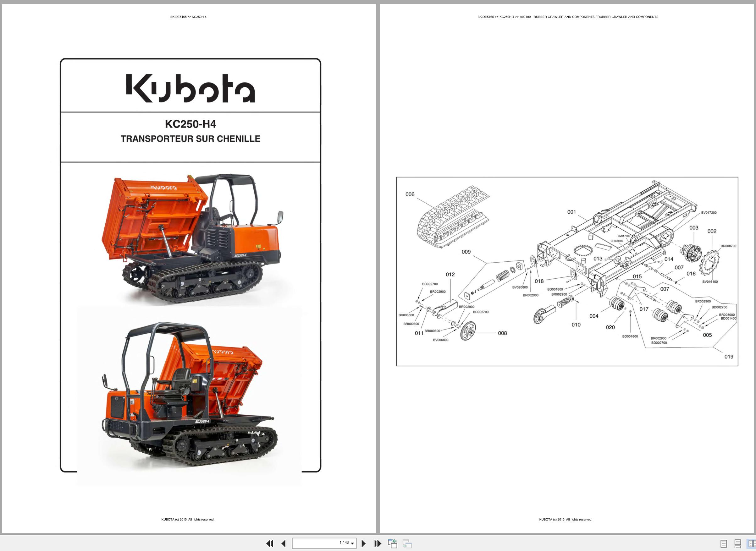Click the BR002000 reference label

[x=531, y=295]
